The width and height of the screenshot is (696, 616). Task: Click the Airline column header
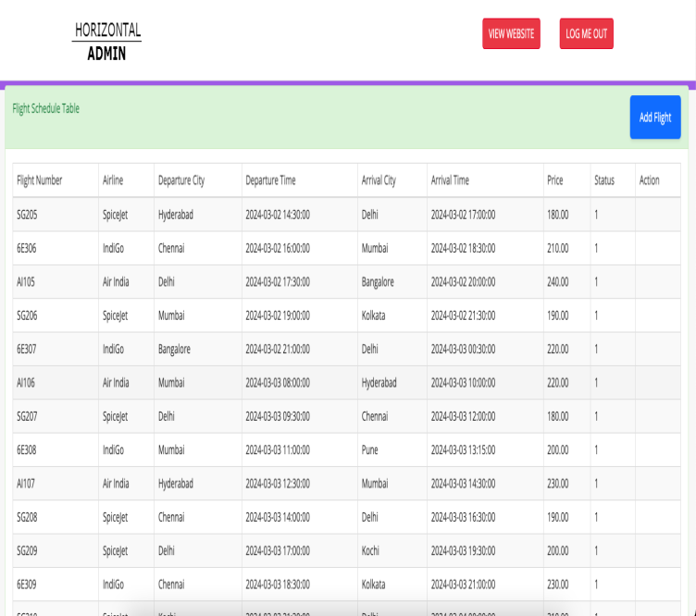[x=113, y=180]
